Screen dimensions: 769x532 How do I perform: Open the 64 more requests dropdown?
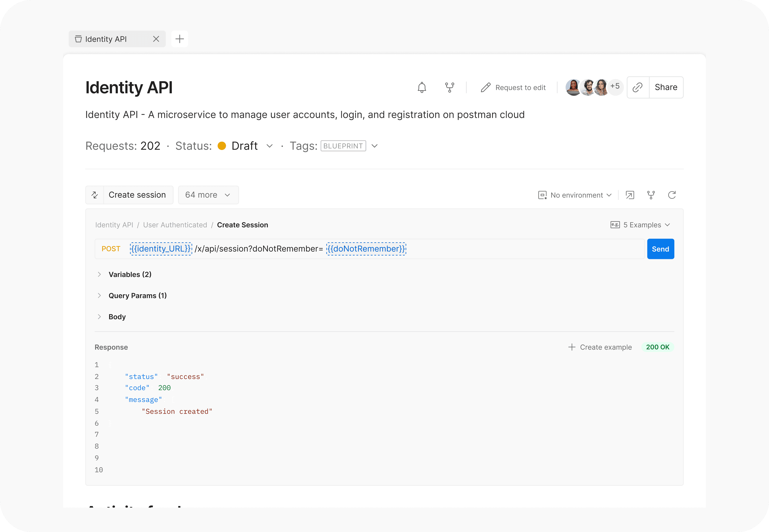point(208,195)
